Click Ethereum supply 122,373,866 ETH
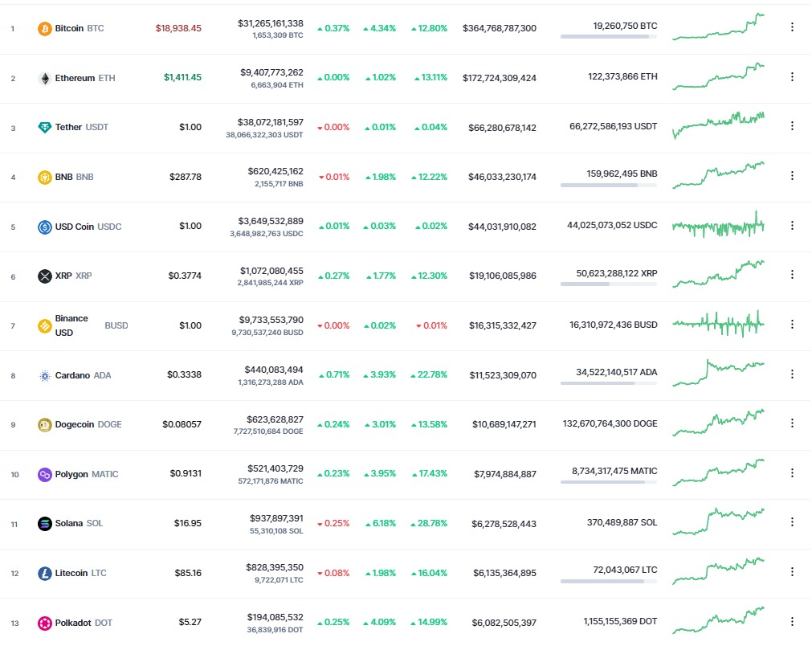The height and width of the screenshot is (646, 812). point(622,76)
